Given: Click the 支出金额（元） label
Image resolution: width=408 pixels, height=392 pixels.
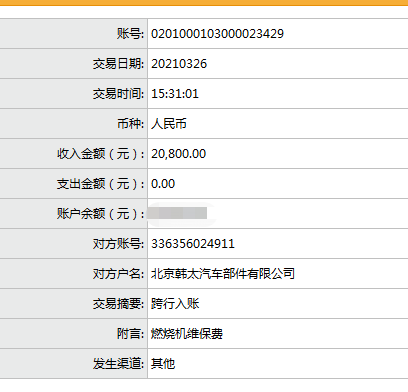Looking at the screenshot, I should point(101,184).
